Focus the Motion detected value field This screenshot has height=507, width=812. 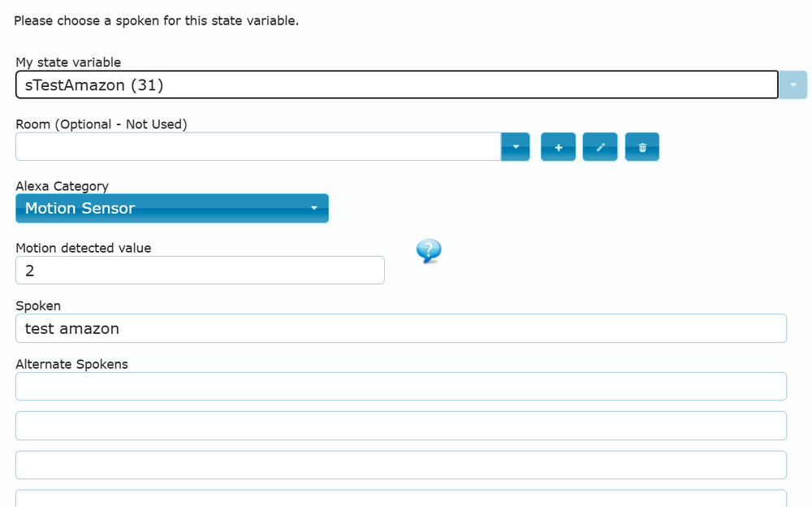pos(200,271)
